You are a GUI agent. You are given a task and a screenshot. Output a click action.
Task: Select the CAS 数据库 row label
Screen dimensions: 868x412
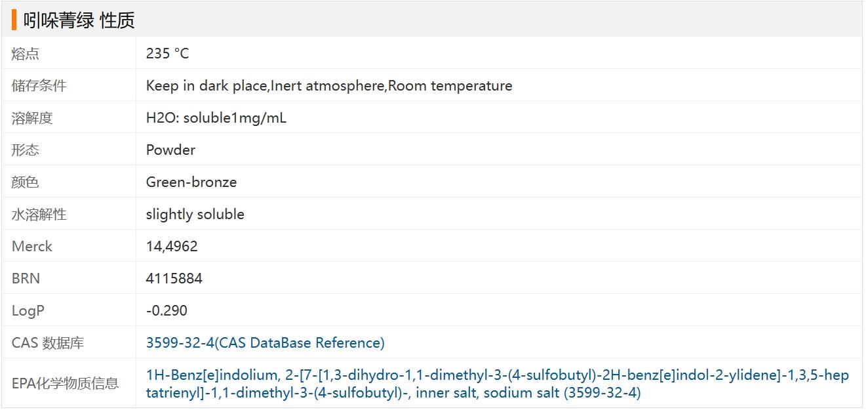pyautogui.click(x=47, y=343)
